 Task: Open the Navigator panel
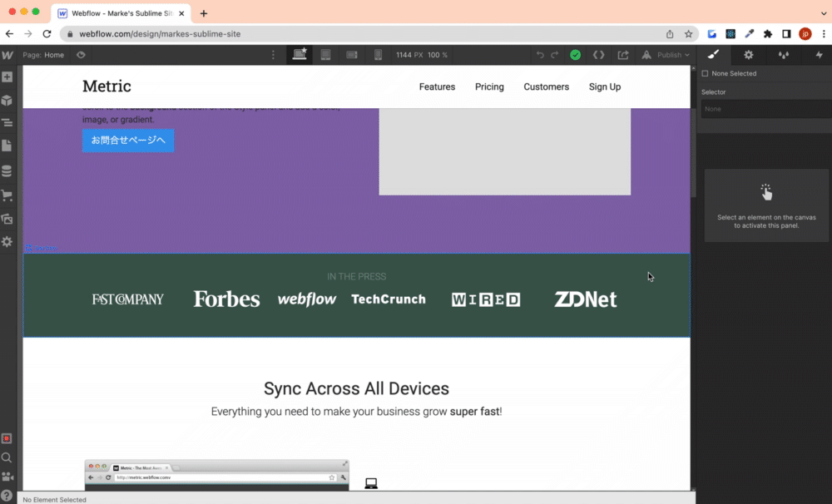(7, 122)
